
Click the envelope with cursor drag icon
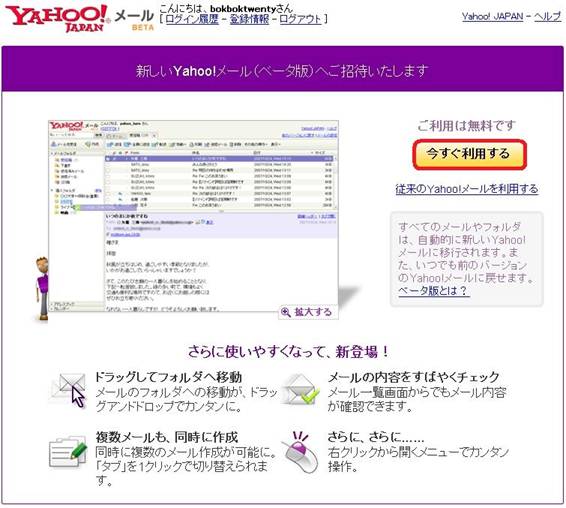pyautogui.click(x=69, y=390)
